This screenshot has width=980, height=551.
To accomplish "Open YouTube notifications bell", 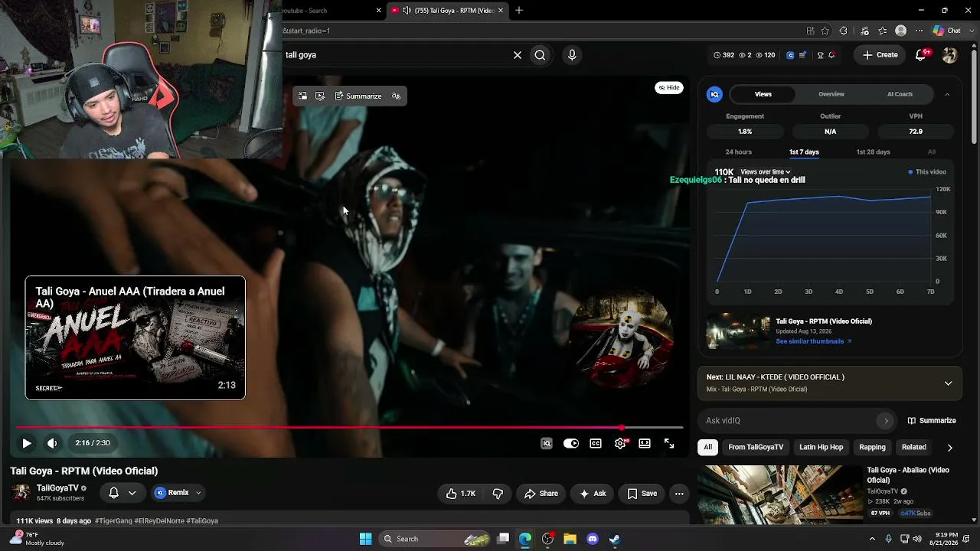I will click(923, 55).
